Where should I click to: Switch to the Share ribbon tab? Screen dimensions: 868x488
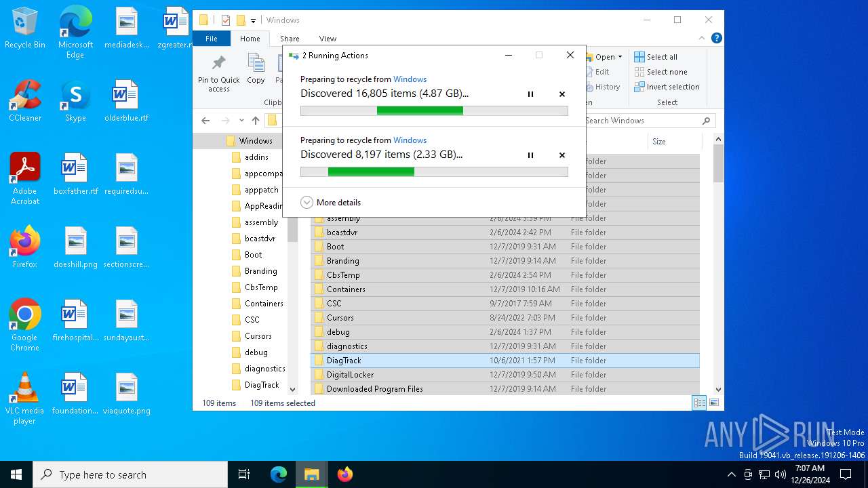tap(290, 39)
